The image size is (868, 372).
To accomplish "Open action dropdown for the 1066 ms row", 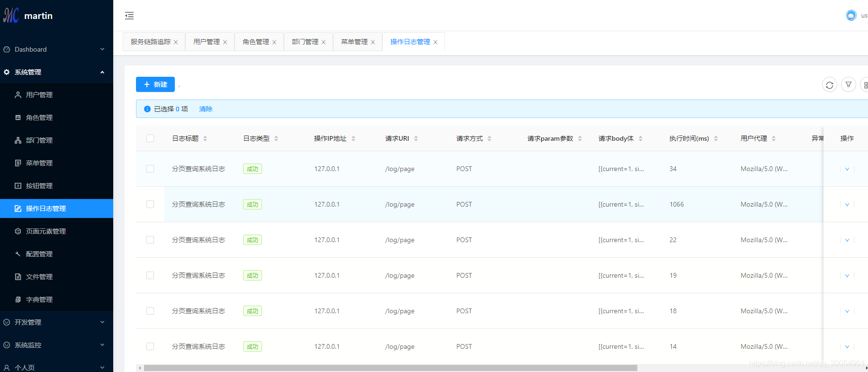I will (x=847, y=205).
